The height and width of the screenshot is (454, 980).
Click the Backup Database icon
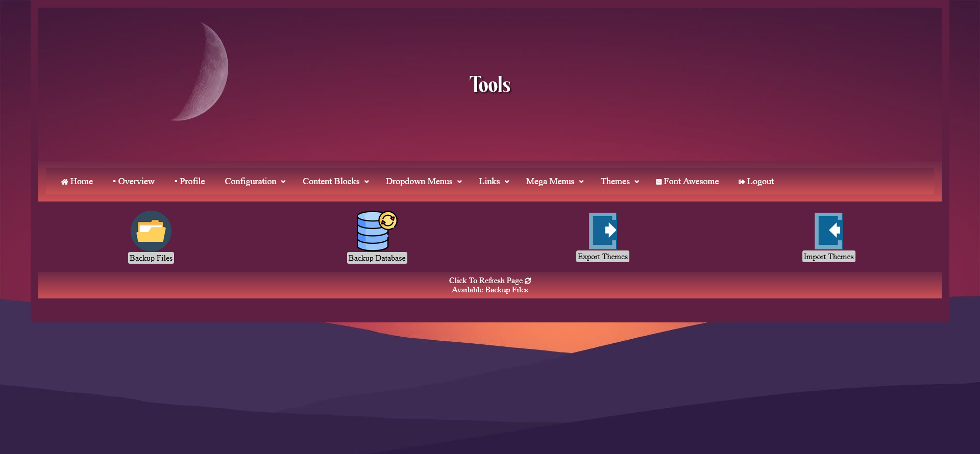click(x=377, y=231)
